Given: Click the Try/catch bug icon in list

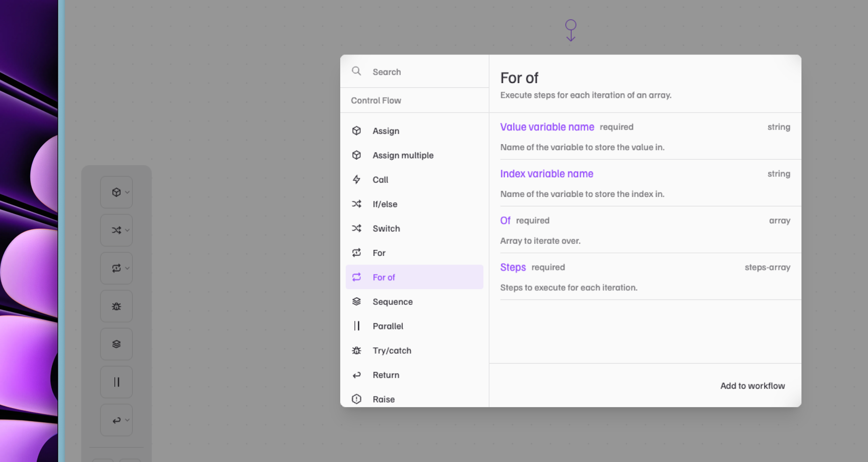Looking at the screenshot, I should click(x=356, y=350).
